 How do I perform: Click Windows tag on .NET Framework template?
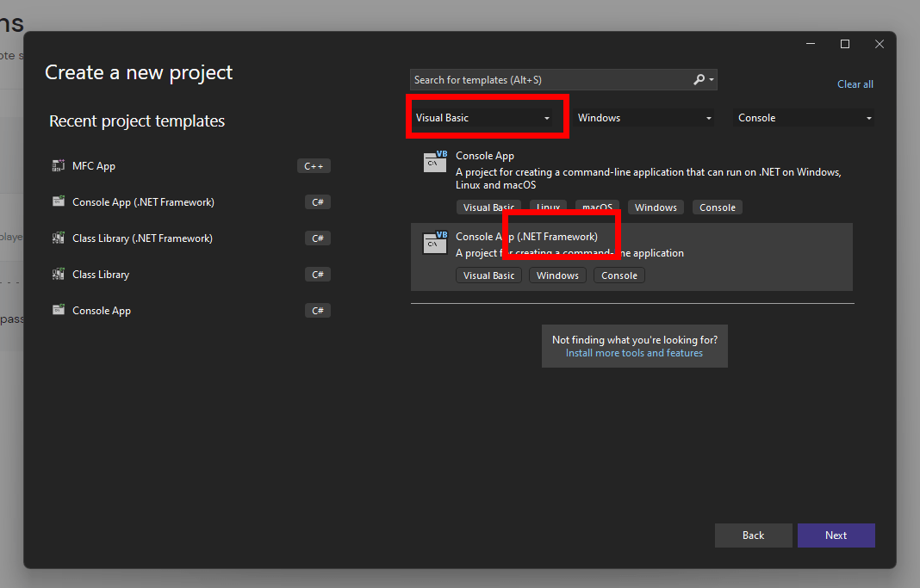tap(557, 275)
